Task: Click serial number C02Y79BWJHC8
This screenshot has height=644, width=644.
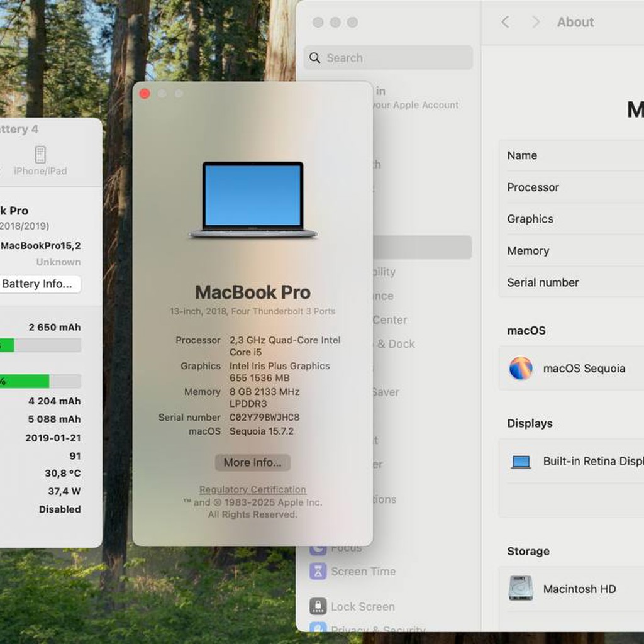Action: [x=265, y=418]
